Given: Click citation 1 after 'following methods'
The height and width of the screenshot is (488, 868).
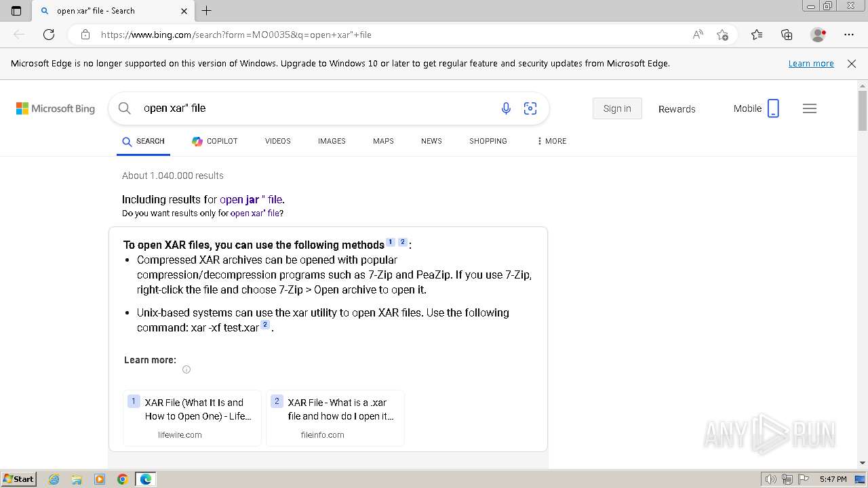Looking at the screenshot, I should pos(391,242).
